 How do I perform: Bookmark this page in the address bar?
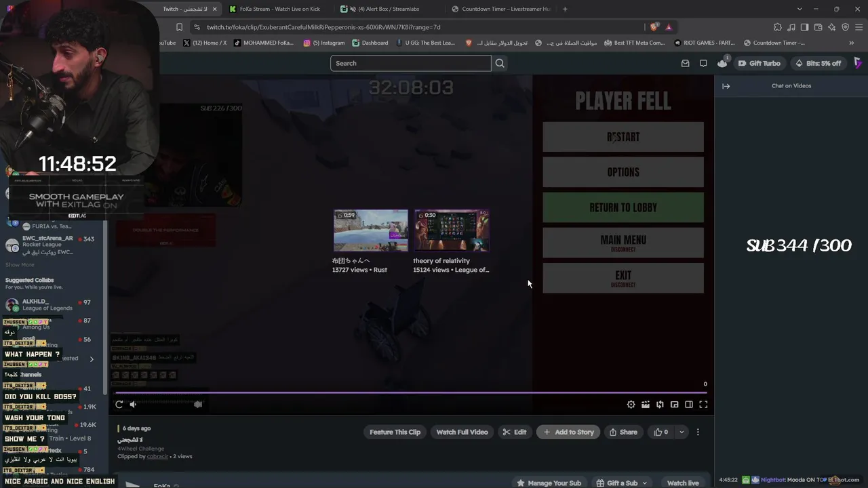point(179,27)
